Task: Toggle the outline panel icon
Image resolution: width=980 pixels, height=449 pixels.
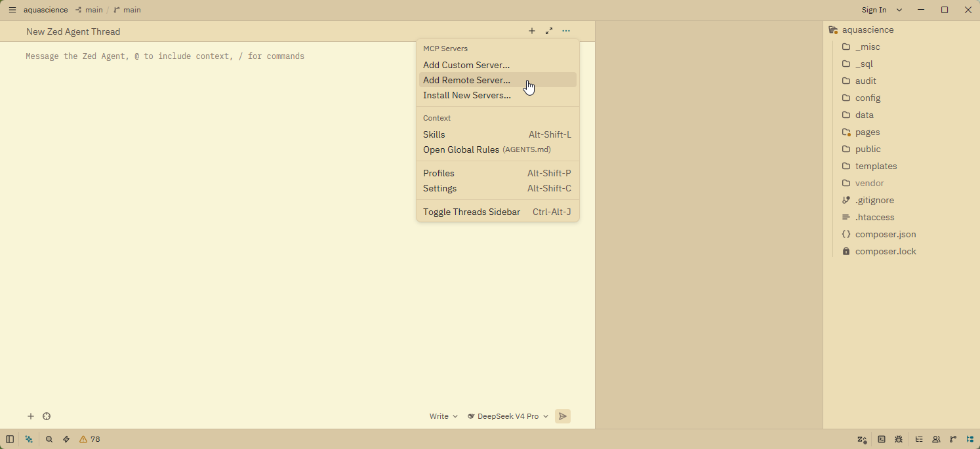Action: [x=919, y=439]
